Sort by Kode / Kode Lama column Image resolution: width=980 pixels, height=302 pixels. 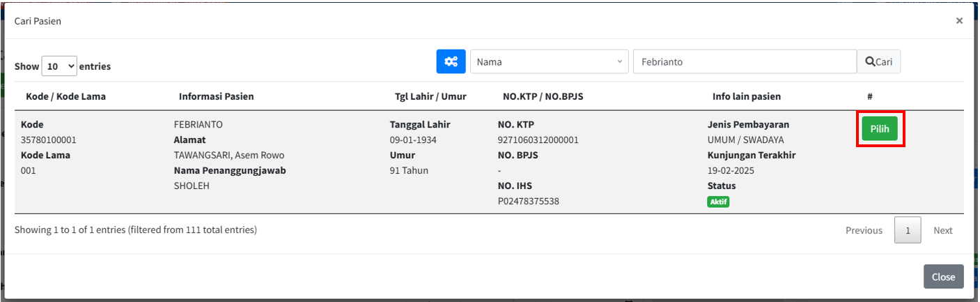point(65,96)
